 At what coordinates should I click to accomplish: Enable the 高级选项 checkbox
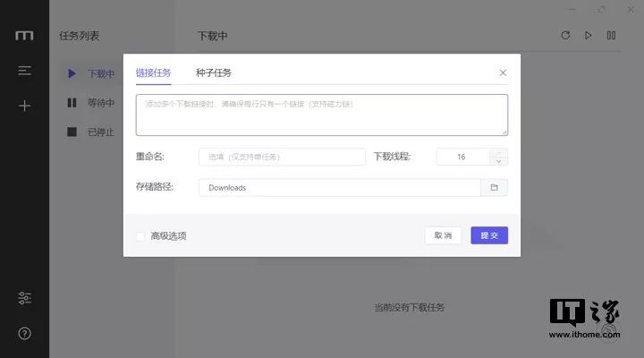point(140,236)
